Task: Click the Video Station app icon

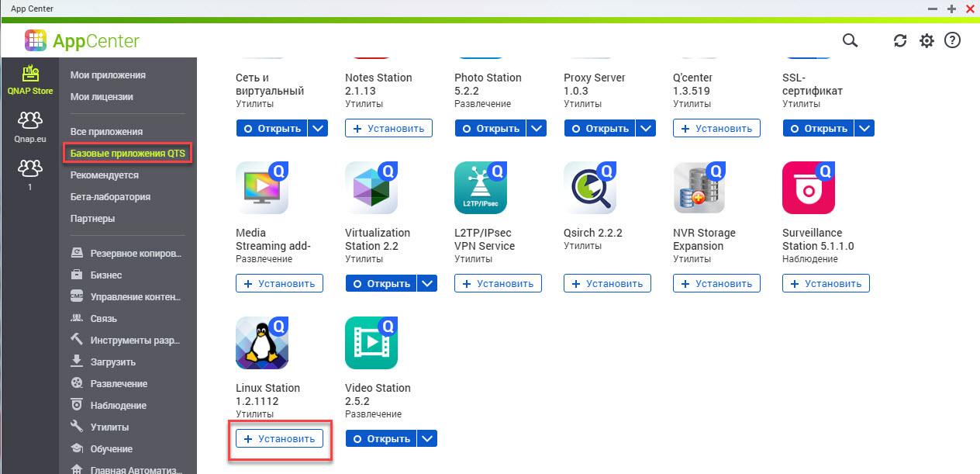Action: [x=371, y=343]
